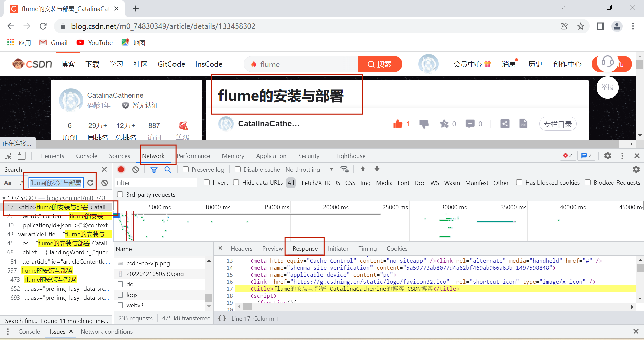The width and height of the screenshot is (644, 340).
Task: Click the flume search input field
Action: click(302, 64)
